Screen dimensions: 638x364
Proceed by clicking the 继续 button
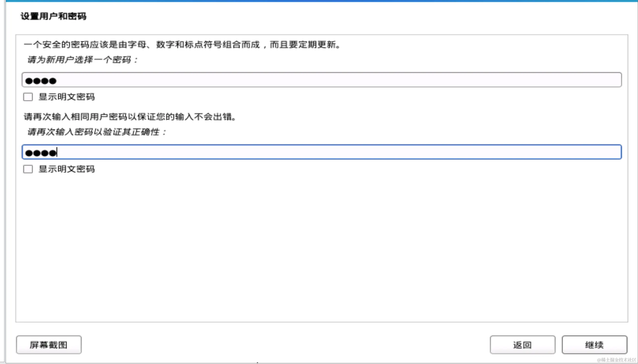[x=594, y=345]
